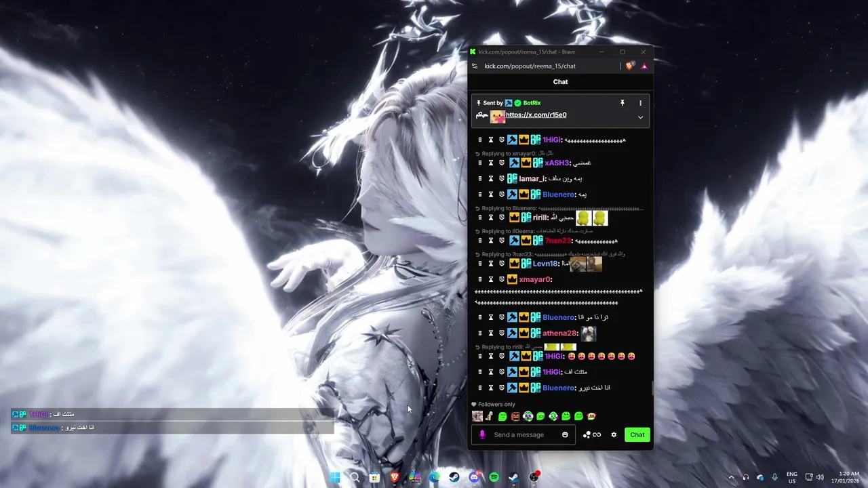The image size is (868, 488).
Task: Send message with green Chat button
Action: [637, 434]
